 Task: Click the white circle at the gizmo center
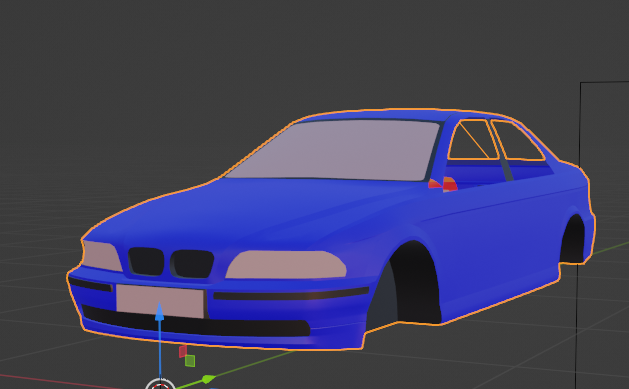(x=160, y=384)
